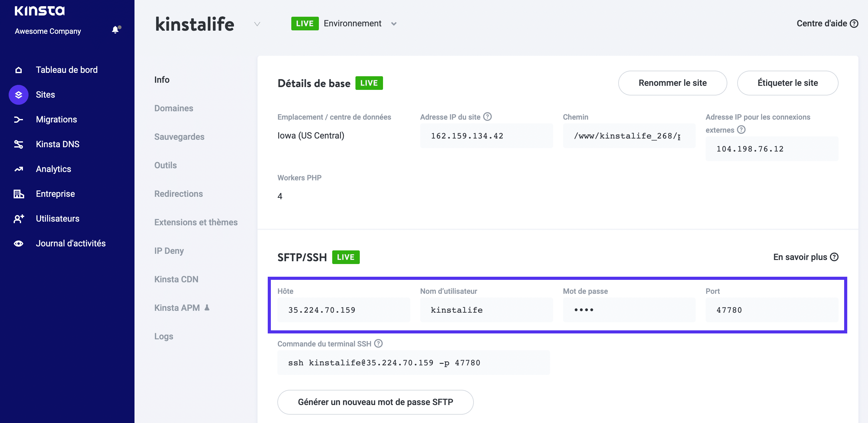Click Renommer le site button
Screen dimensions: 868x423
[672, 83]
